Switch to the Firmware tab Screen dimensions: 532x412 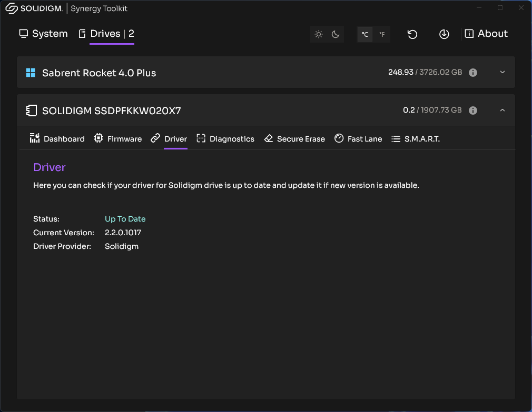[117, 139]
